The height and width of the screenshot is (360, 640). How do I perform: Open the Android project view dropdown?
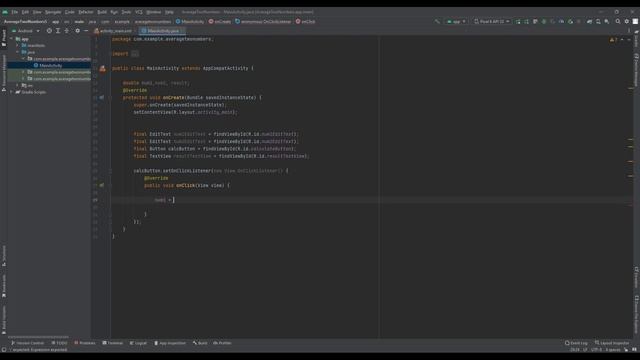[26, 31]
